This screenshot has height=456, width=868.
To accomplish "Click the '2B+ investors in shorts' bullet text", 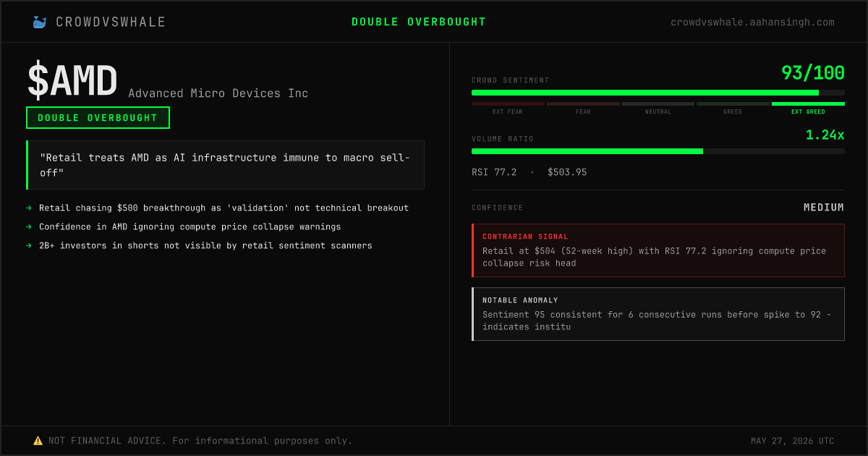I will pos(205,245).
